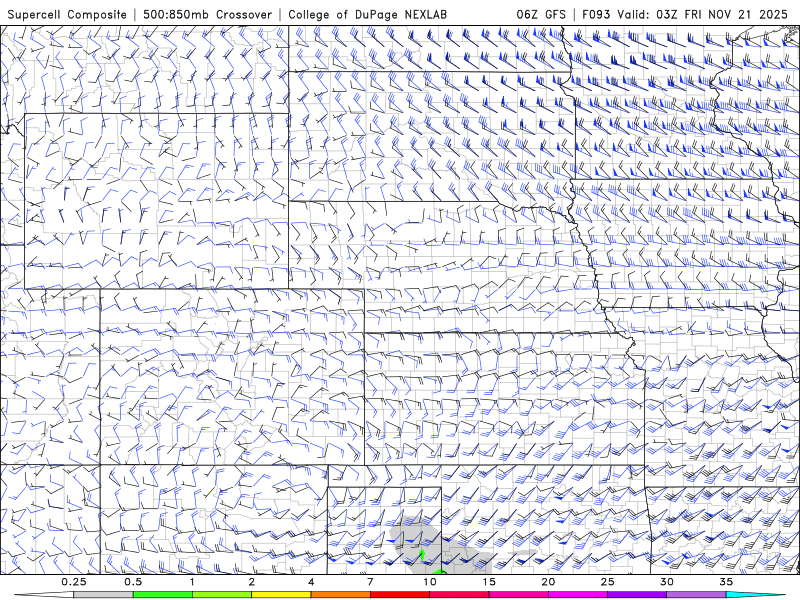The height and width of the screenshot is (600, 800).
Task: Select the magenta color bar segment after 15
Action: [x=518, y=595]
